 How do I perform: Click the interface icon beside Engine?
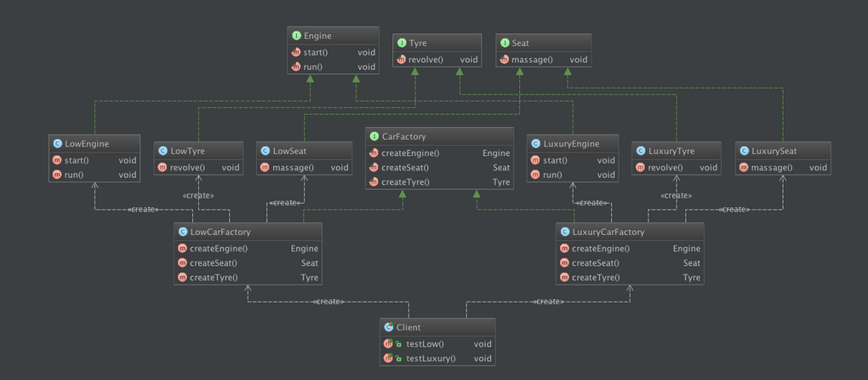point(296,36)
